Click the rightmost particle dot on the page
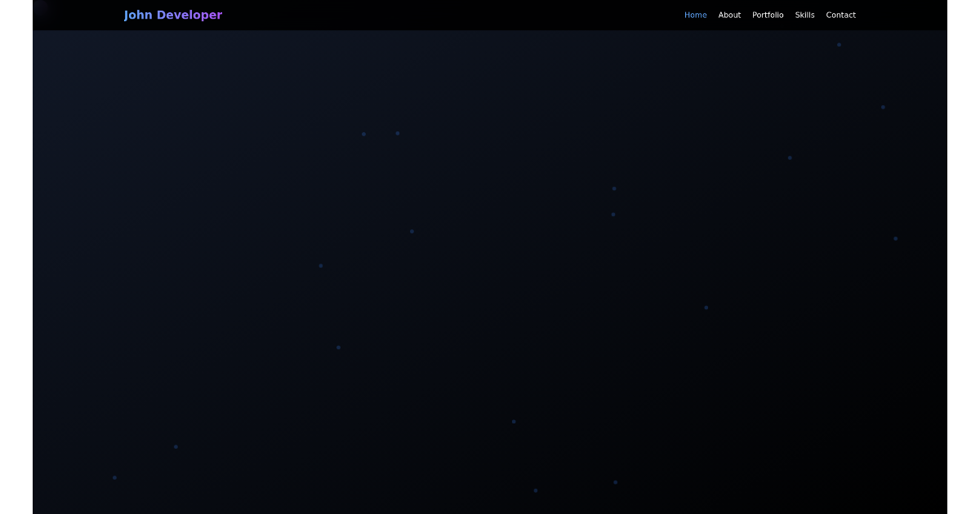Viewport: 980px width, 514px height. 895,238
